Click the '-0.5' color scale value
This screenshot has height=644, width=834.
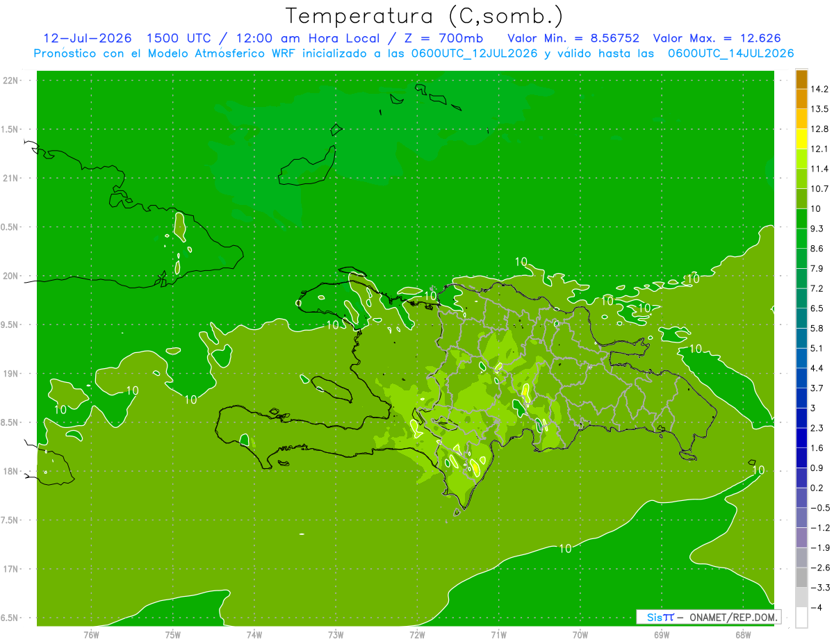[x=820, y=507]
